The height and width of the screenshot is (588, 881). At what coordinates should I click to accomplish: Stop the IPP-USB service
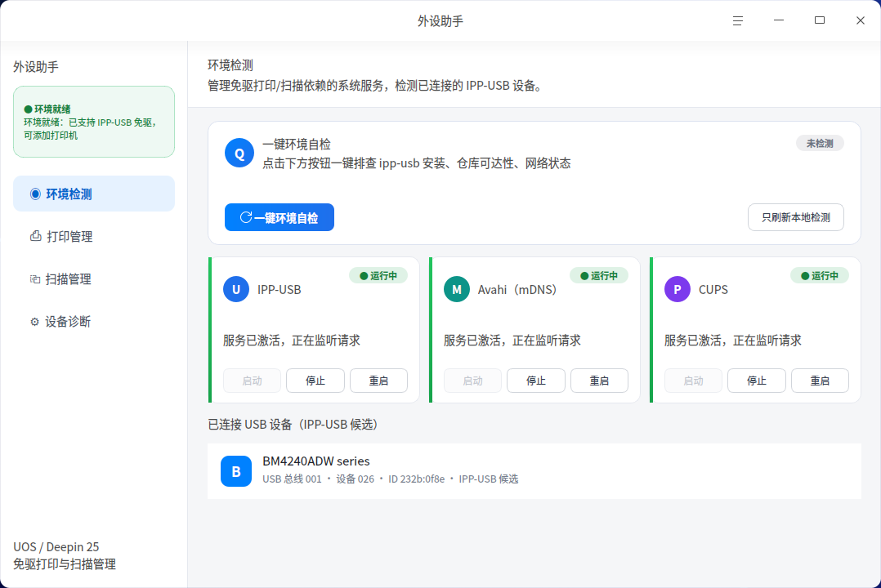pos(315,381)
